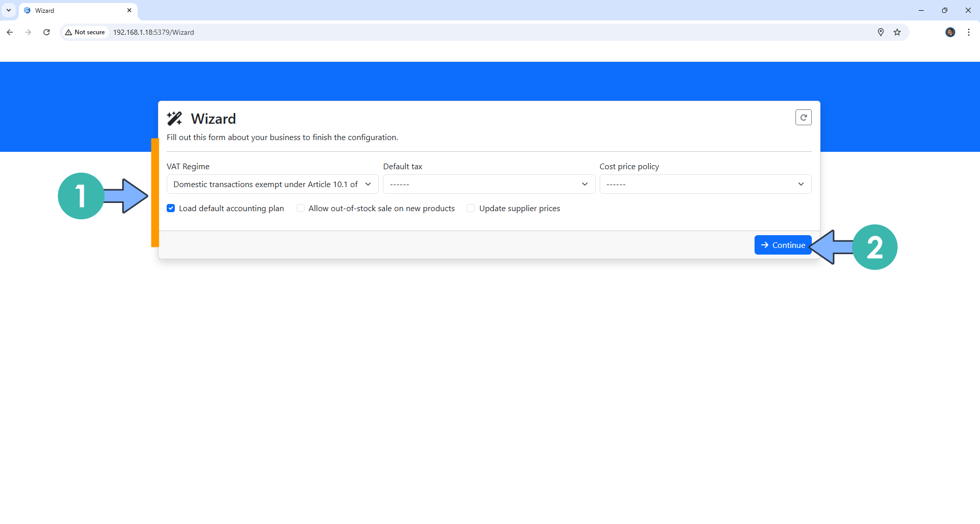Open the VAT Regime dropdown
980x524 pixels.
coord(272,184)
